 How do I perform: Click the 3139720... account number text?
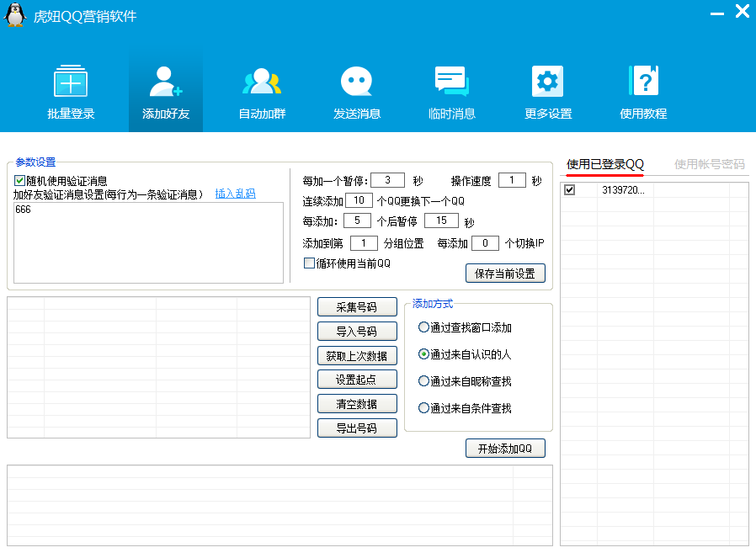(x=623, y=190)
